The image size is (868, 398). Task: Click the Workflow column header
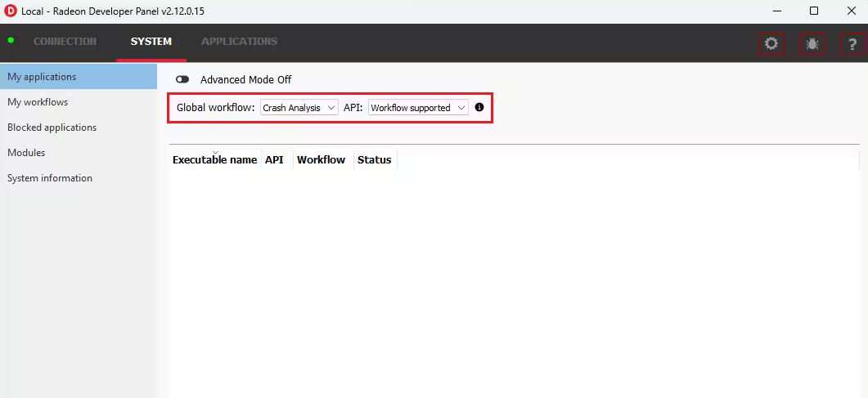[x=321, y=160]
